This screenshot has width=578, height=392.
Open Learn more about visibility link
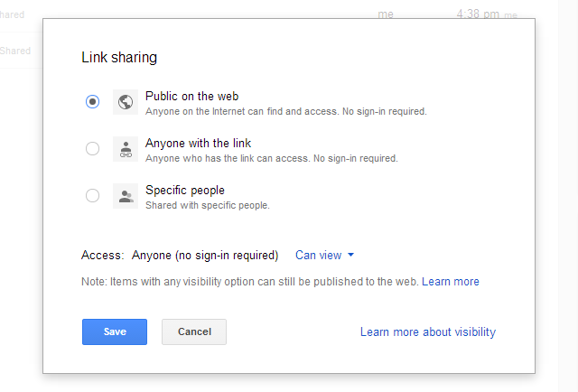click(428, 331)
